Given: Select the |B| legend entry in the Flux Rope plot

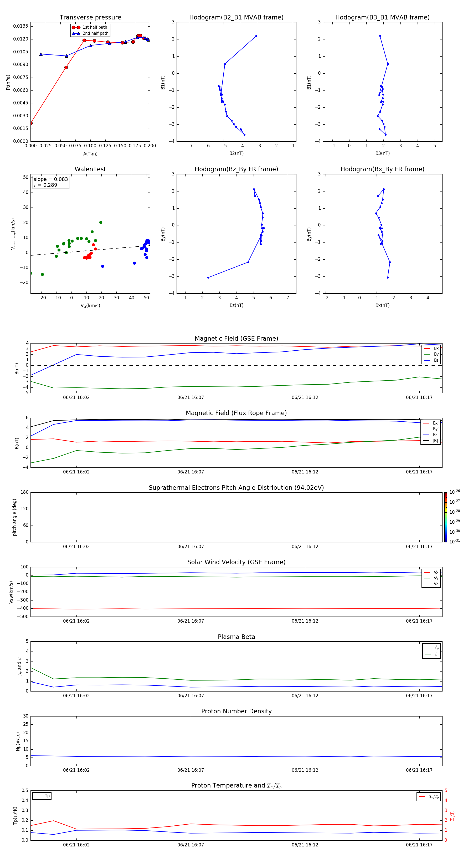Looking at the screenshot, I should [431, 441].
